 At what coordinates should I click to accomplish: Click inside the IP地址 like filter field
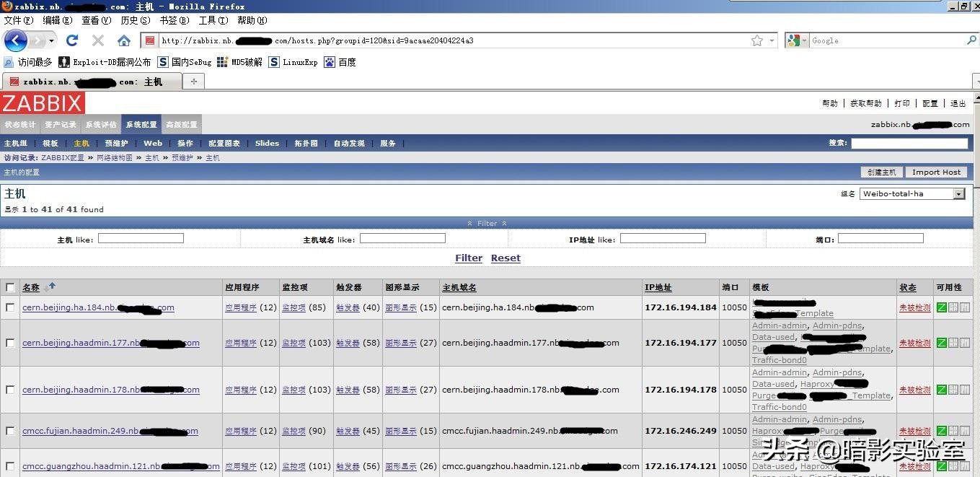click(x=663, y=238)
